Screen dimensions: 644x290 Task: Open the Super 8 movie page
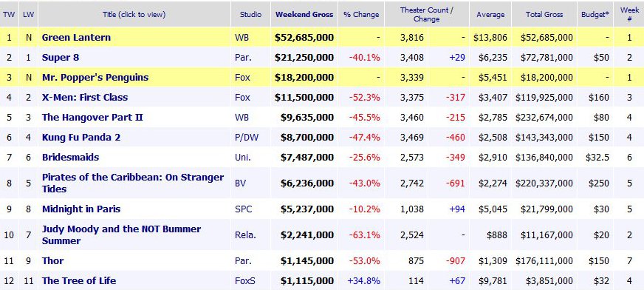pos(61,57)
